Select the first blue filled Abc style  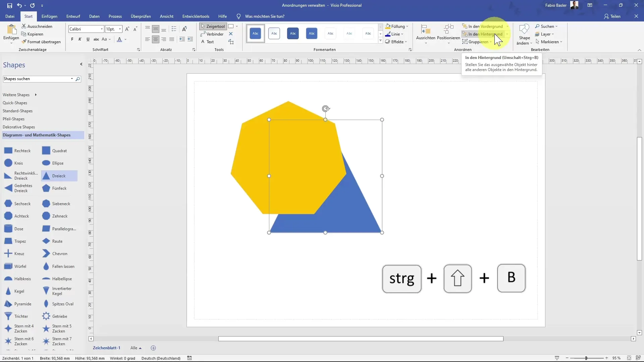pyautogui.click(x=255, y=34)
